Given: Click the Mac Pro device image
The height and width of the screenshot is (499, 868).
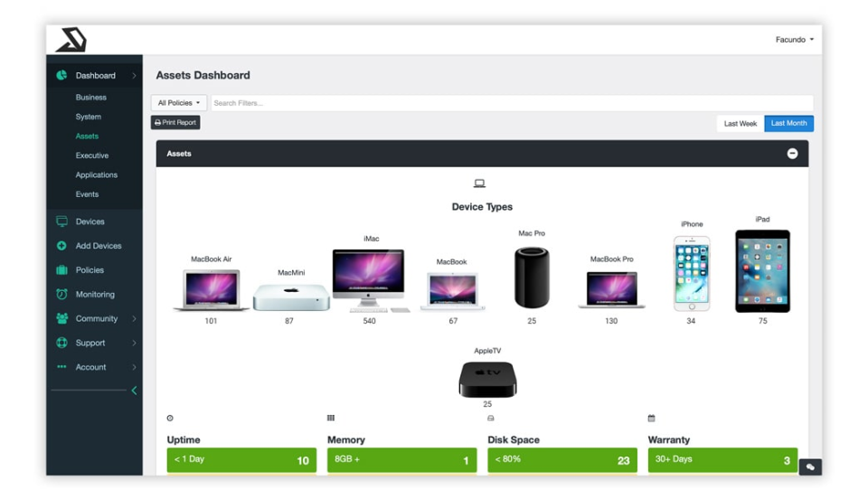Looking at the screenshot, I should click(x=532, y=278).
